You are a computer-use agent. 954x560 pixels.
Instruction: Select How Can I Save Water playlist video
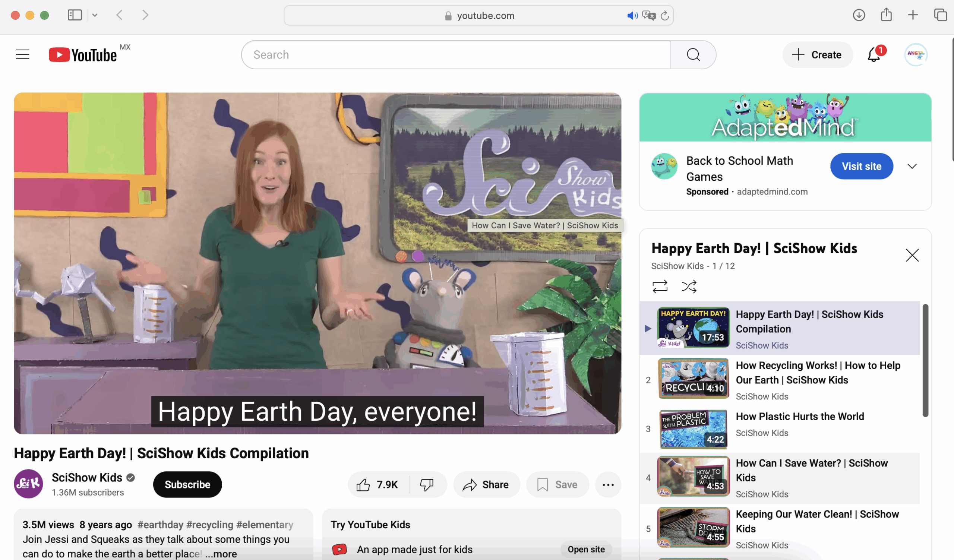coord(780,478)
